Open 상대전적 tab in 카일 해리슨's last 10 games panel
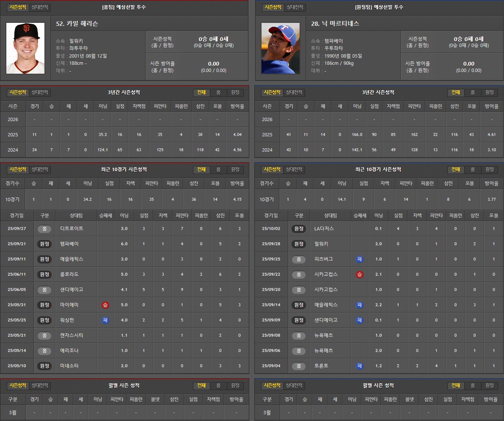 tap(40, 169)
